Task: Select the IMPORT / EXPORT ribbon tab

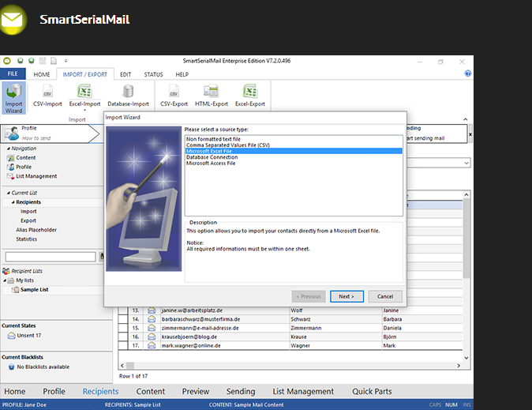Action: (x=84, y=74)
